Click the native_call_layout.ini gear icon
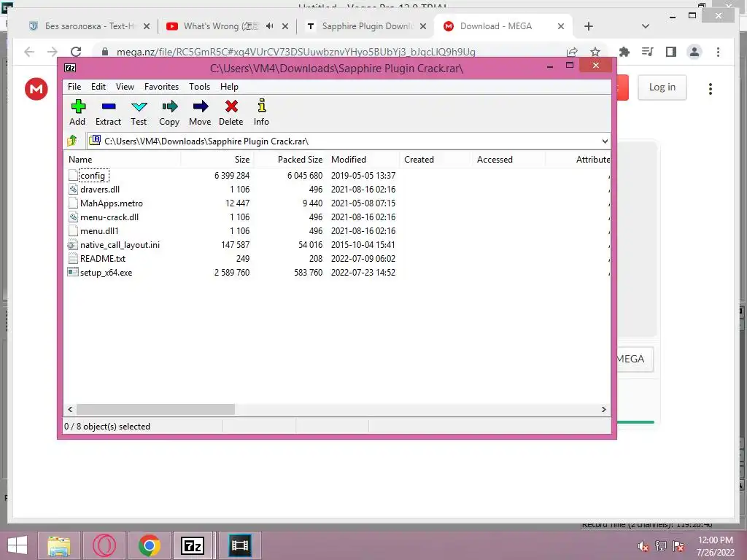Viewport: 747px width, 560px height. click(73, 245)
